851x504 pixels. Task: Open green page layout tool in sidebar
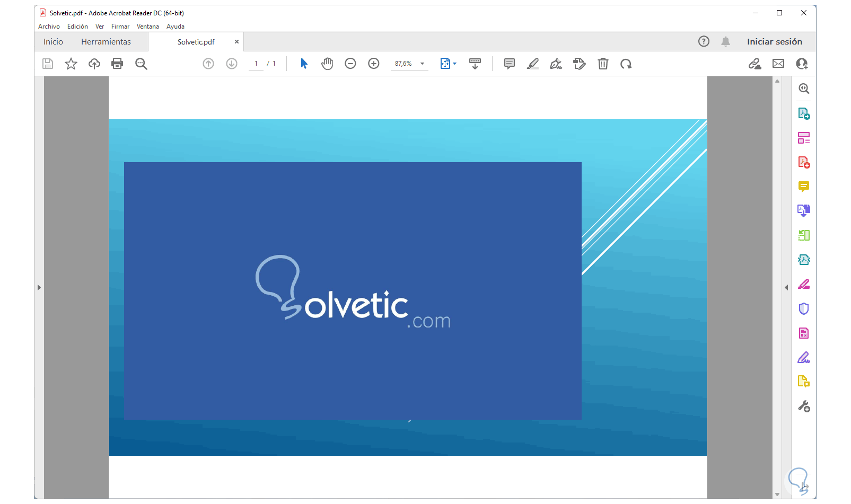pos(804,235)
